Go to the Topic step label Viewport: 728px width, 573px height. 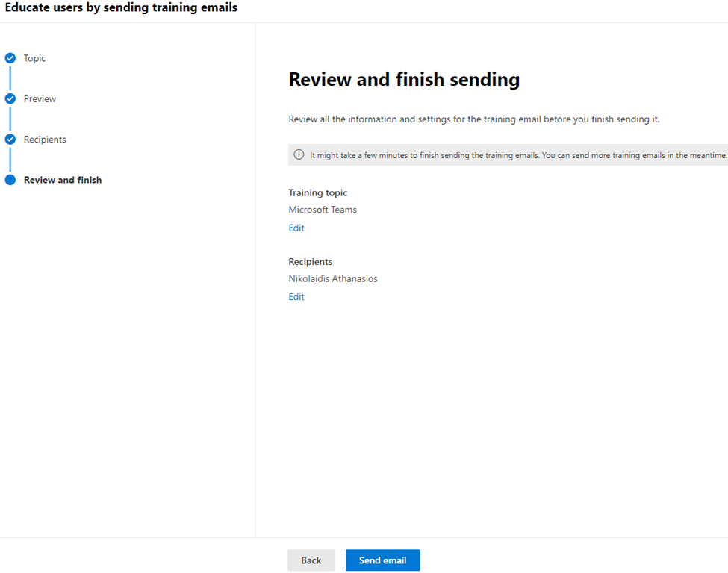click(x=34, y=58)
